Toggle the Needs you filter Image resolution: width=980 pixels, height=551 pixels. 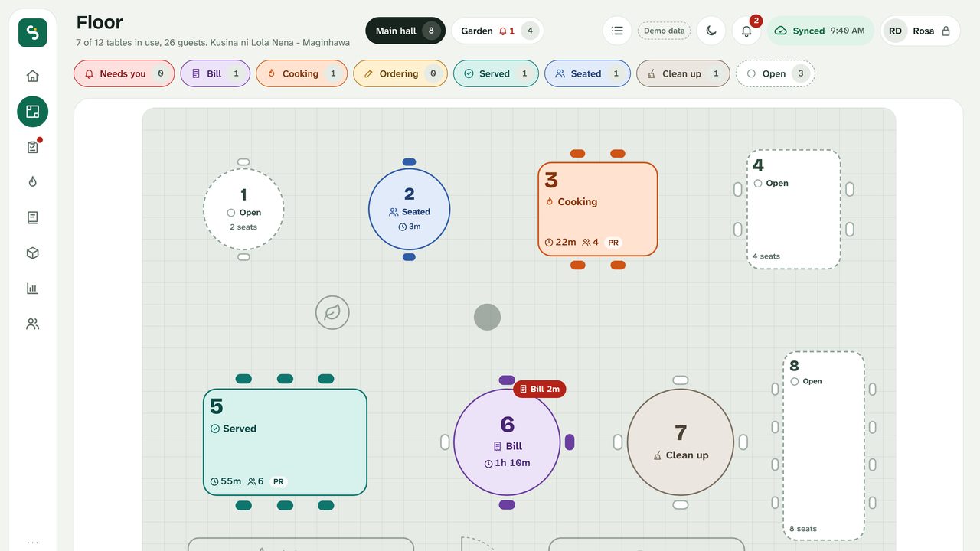point(124,73)
